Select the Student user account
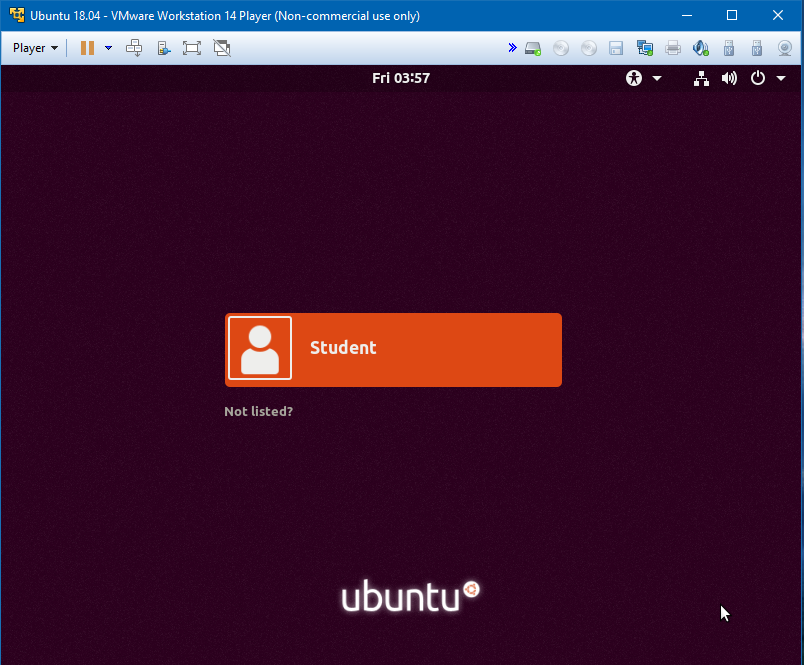The height and width of the screenshot is (665, 804). 393,350
